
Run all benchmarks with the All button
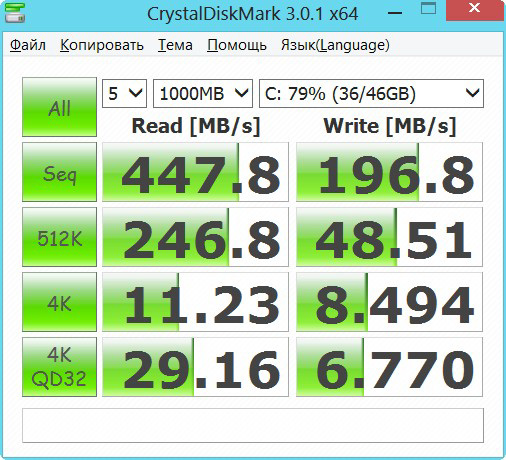point(59,107)
